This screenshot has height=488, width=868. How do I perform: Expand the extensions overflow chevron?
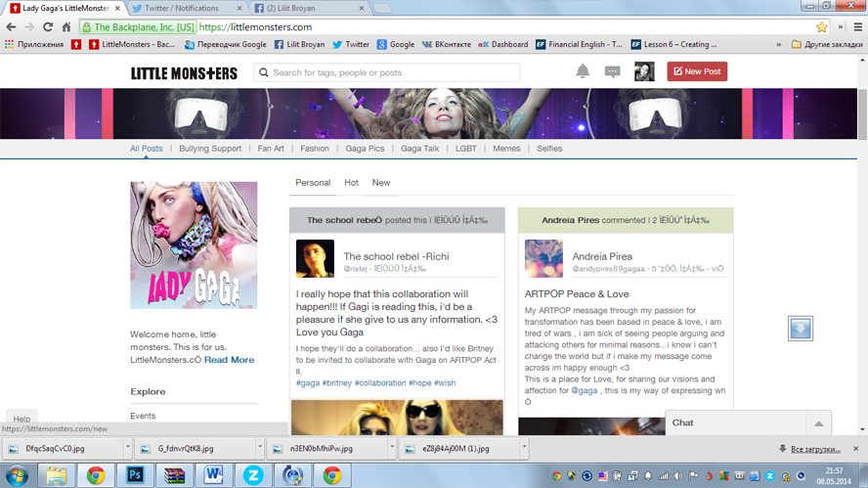[x=841, y=27]
